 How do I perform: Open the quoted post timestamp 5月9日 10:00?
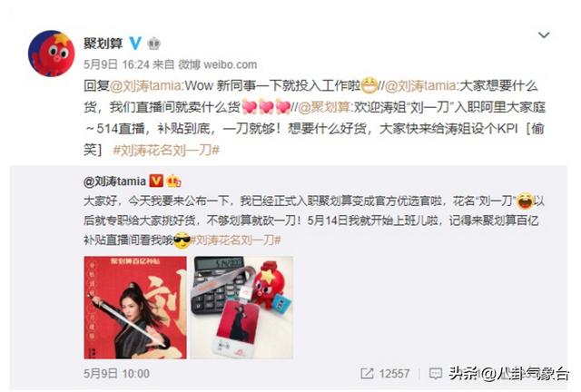click(117, 373)
